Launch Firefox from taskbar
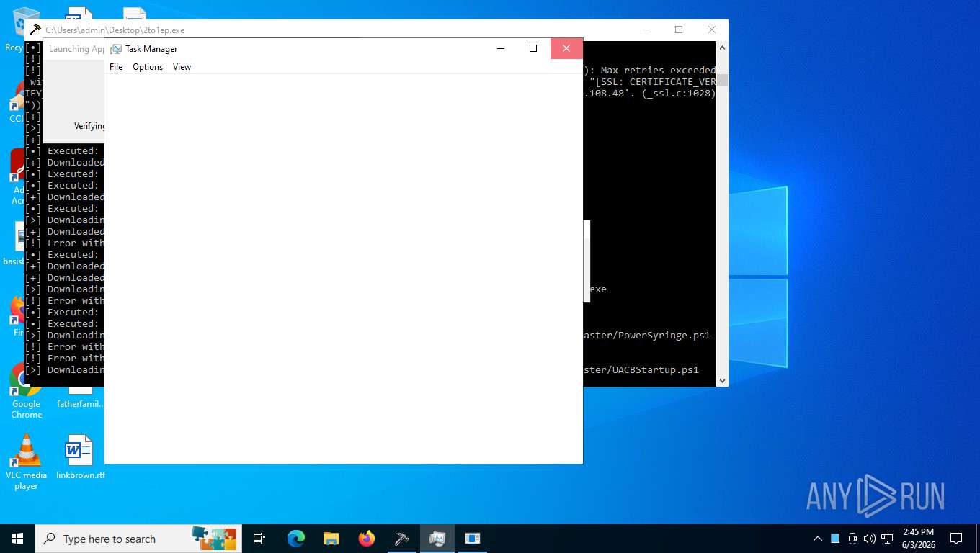Image resolution: width=980 pixels, height=553 pixels. (x=367, y=539)
